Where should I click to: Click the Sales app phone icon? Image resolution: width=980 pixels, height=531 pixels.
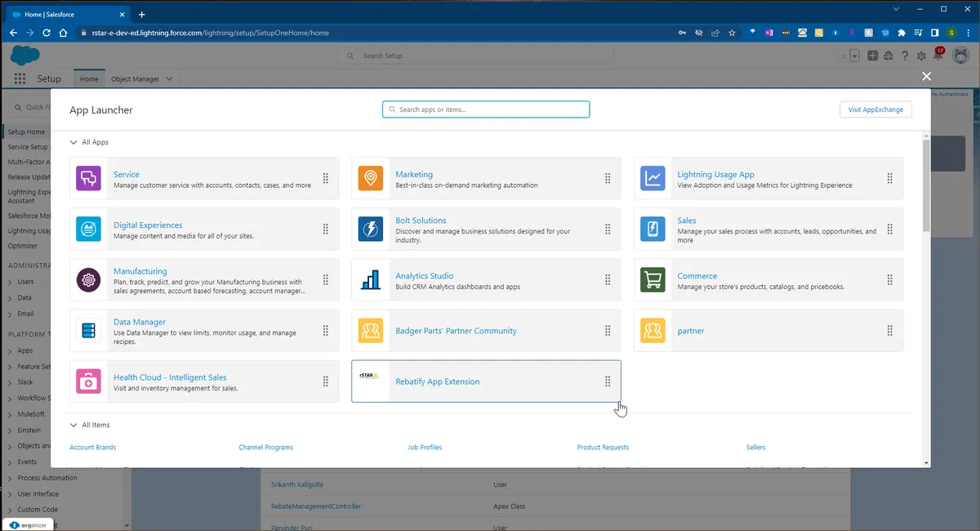pyautogui.click(x=653, y=229)
